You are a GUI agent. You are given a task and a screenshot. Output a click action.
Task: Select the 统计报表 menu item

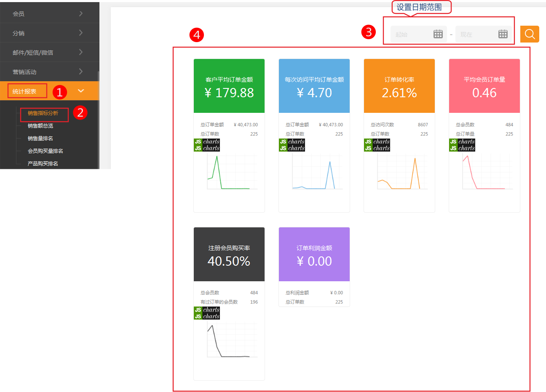tap(24, 91)
